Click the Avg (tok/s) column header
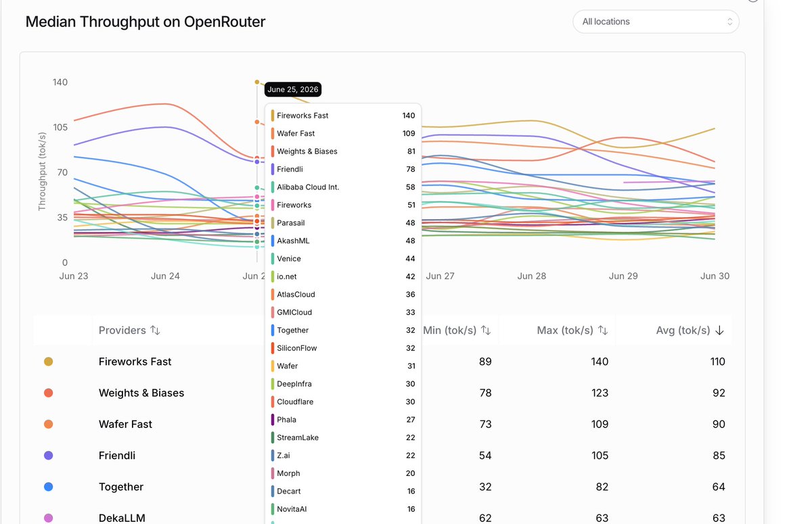The image size is (812, 524). [683, 331]
